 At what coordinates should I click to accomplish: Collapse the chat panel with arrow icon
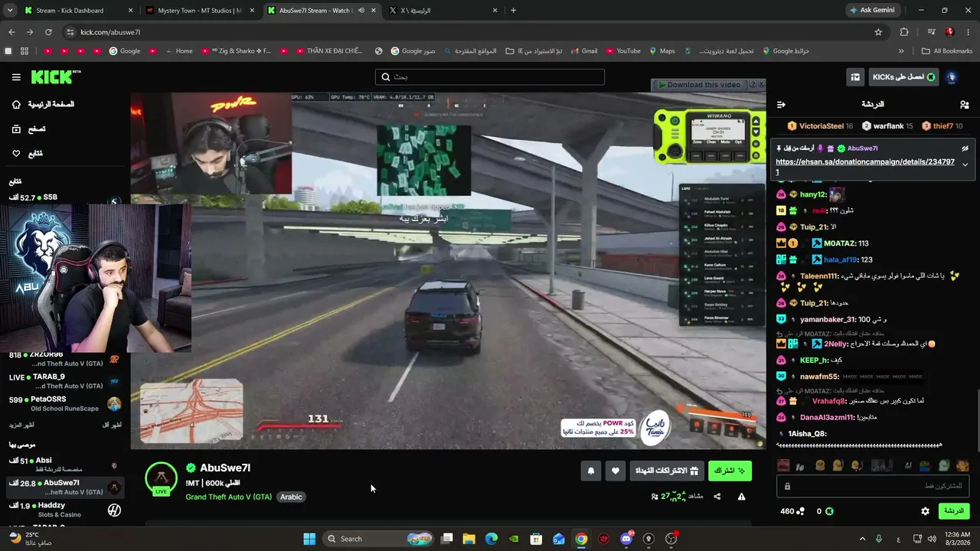pyautogui.click(x=781, y=104)
